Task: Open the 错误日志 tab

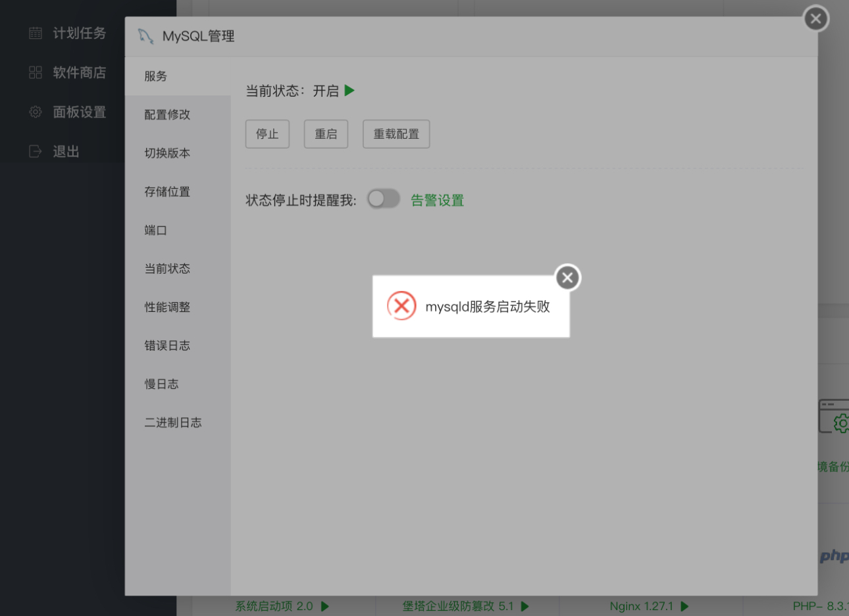Action: coord(178,346)
